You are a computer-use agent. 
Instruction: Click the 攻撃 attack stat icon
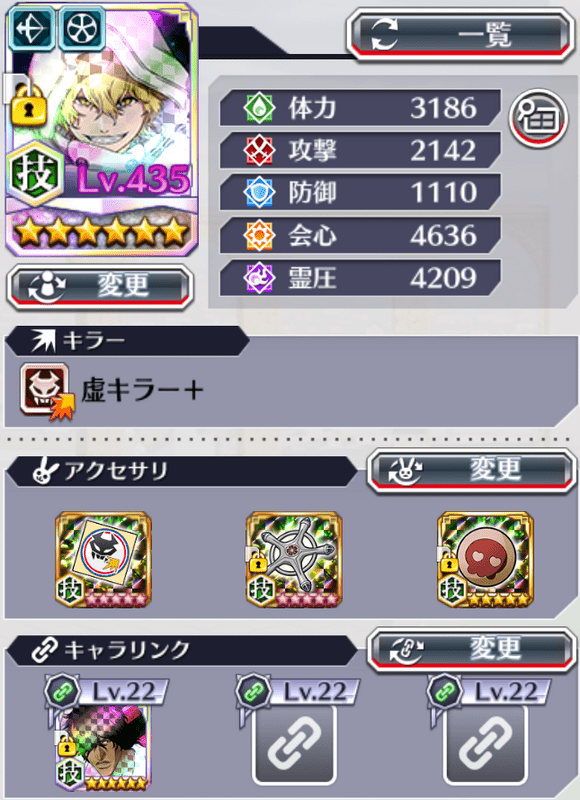(x=259, y=151)
